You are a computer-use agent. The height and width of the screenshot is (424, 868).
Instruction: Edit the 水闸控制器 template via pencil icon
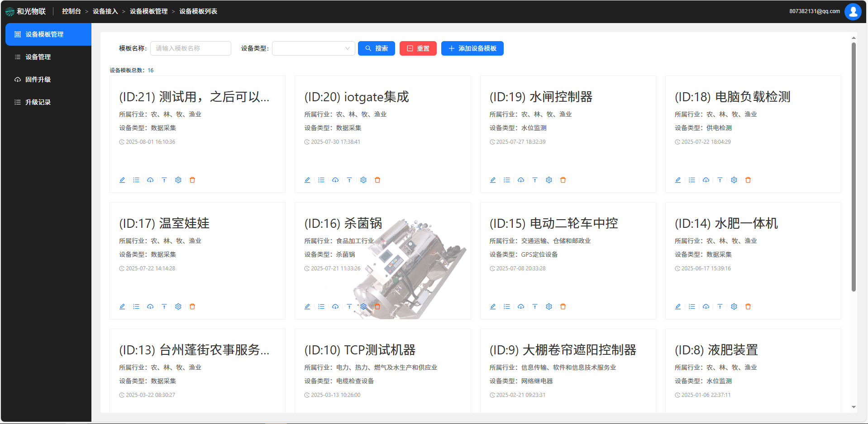coord(493,180)
